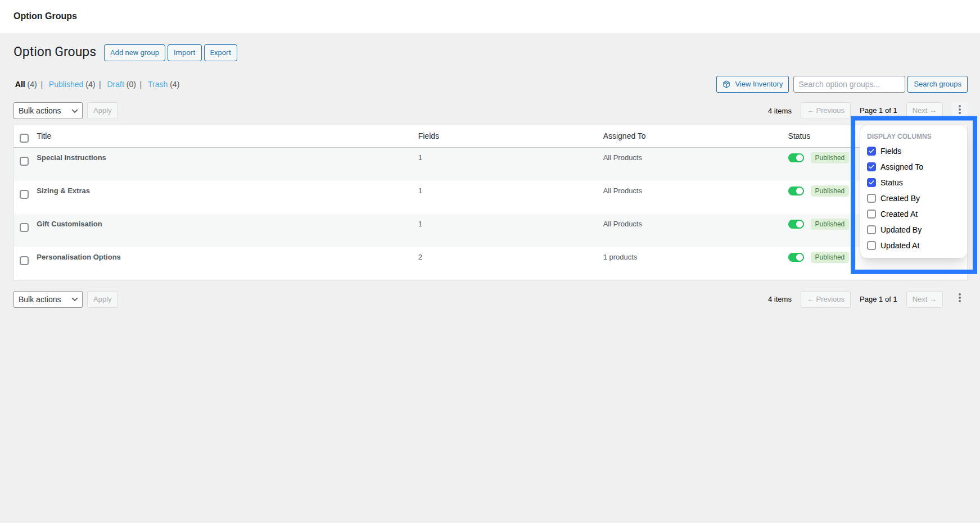Screen dimensions: 980x523
Task: Click the Assigned To column header
Action: pos(624,136)
